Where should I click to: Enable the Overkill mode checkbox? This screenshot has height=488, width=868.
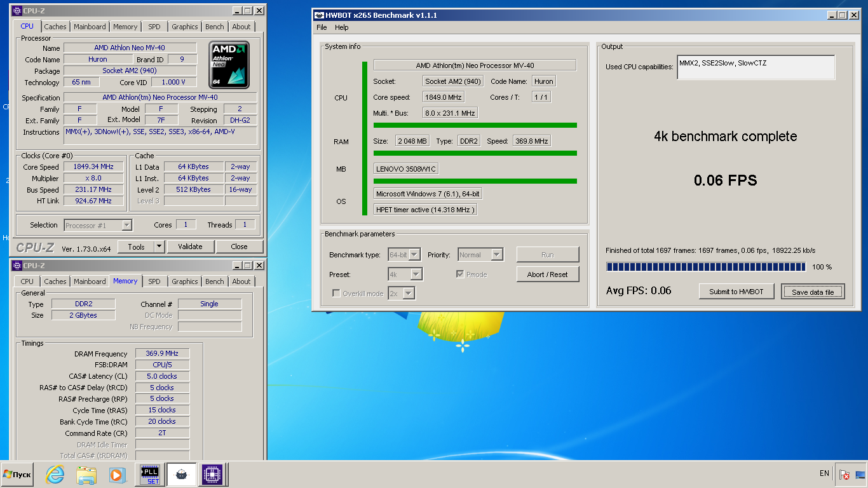337,294
